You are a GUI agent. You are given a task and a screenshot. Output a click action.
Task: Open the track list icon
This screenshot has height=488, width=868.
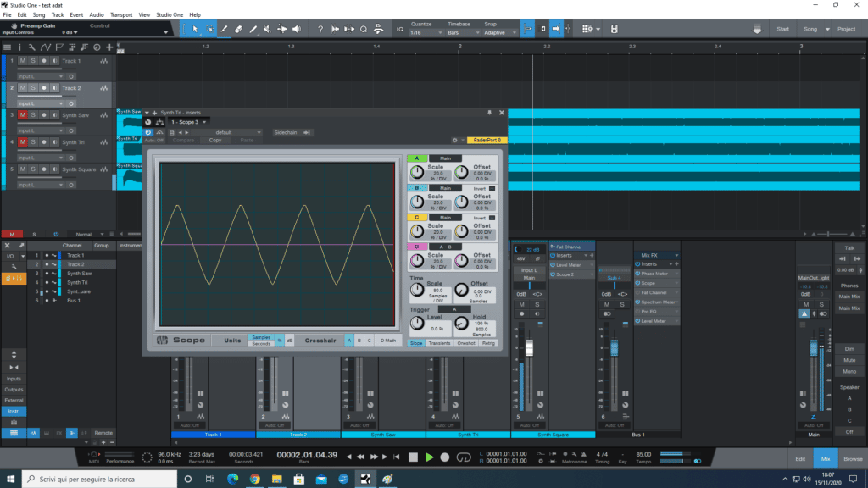(7, 47)
